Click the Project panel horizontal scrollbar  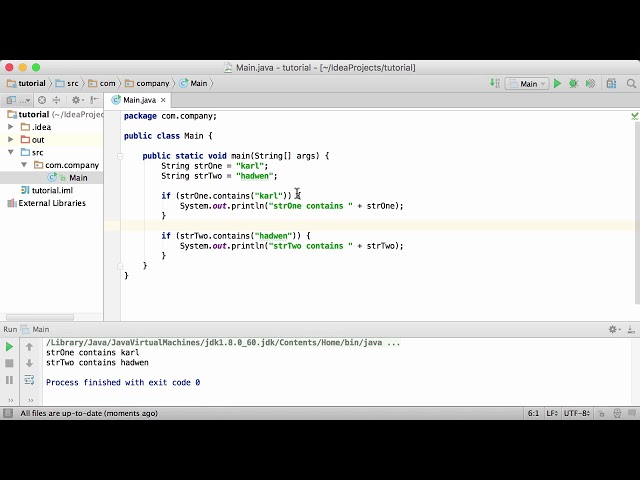coord(40,317)
